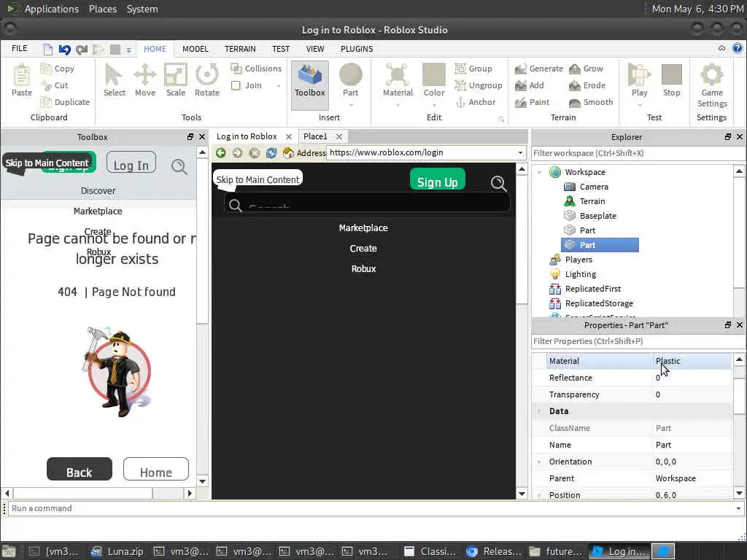747x560 pixels.
Task: Switch to the Place1 document tab
Action: pyautogui.click(x=315, y=136)
